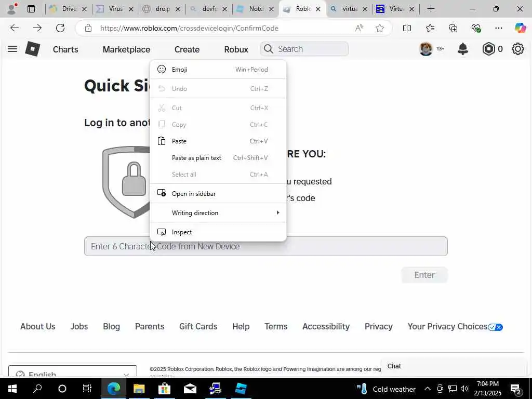Activate Read aloud in address bar

359,28
